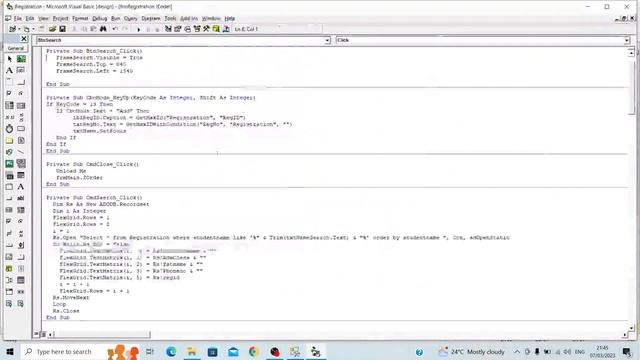Click the End stop button in the toolbar

157,29
